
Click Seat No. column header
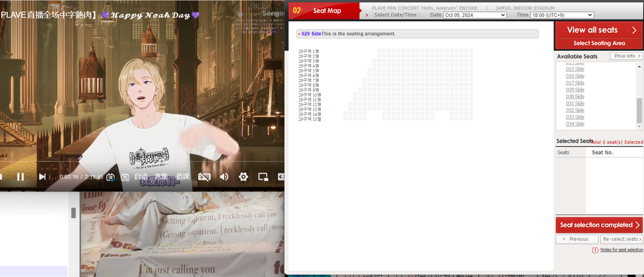[x=602, y=152]
